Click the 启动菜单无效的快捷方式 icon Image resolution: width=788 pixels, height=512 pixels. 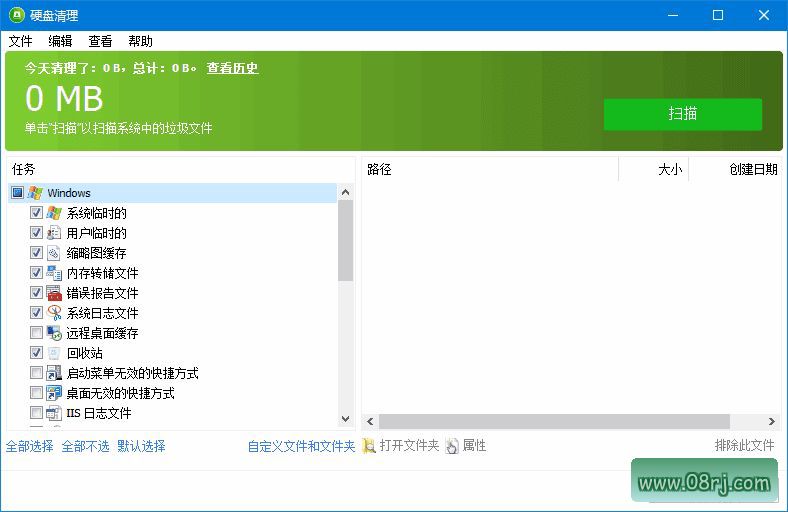54,373
